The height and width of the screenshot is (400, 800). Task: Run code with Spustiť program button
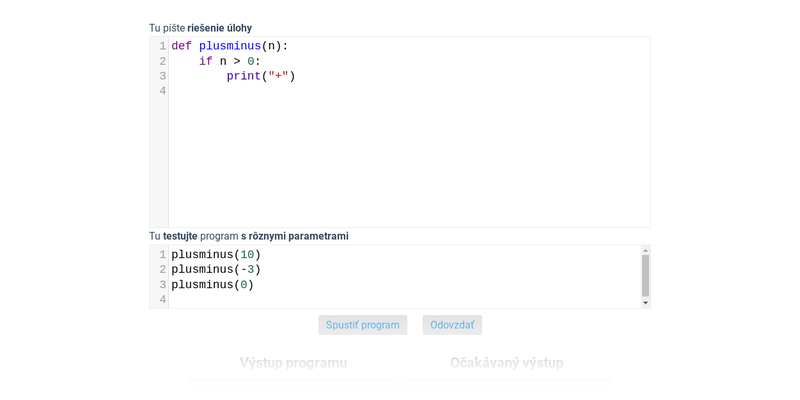coord(363,325)
